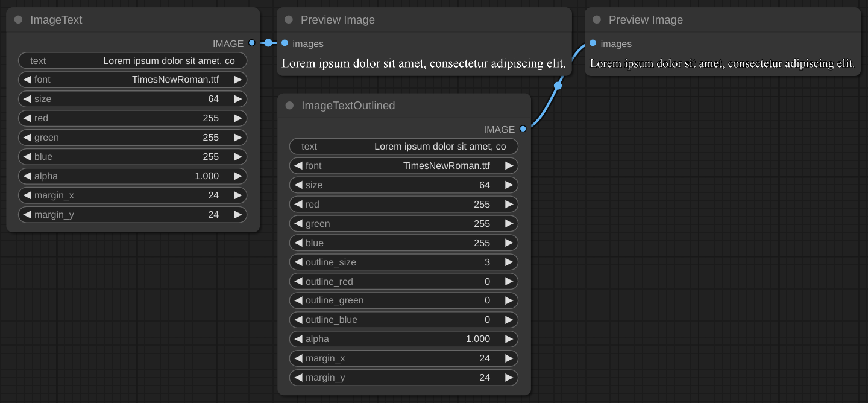Increase margin_y in ImageTextOutlined with right arrow

[x=509, y=378]
